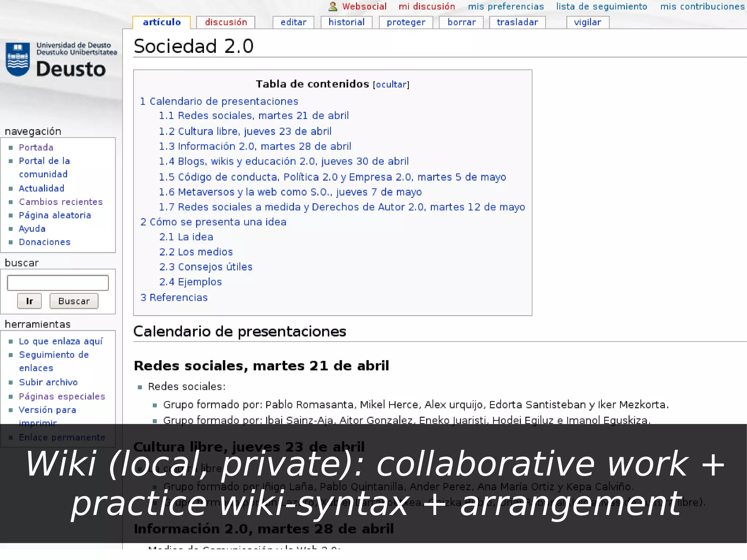Jump to 2.4 Ejemplos
The width and height of the screenshot is (747, 560).
pos(190,282)
